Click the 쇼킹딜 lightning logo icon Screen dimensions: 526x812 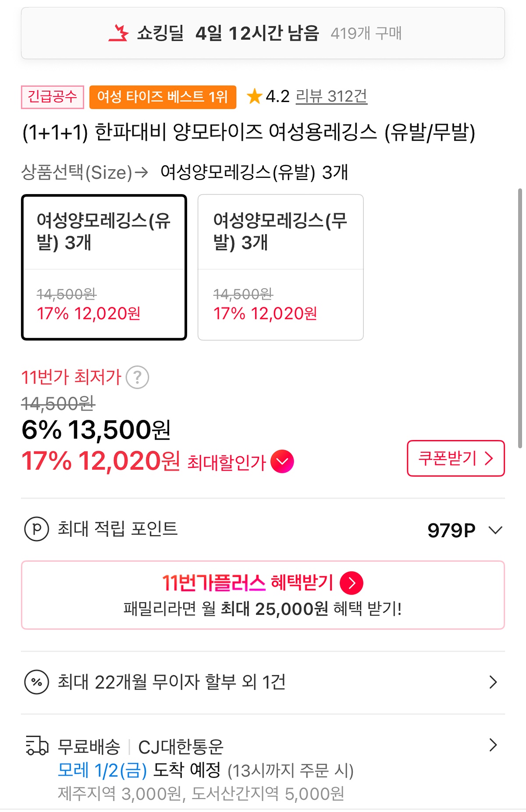pos(118,33)
